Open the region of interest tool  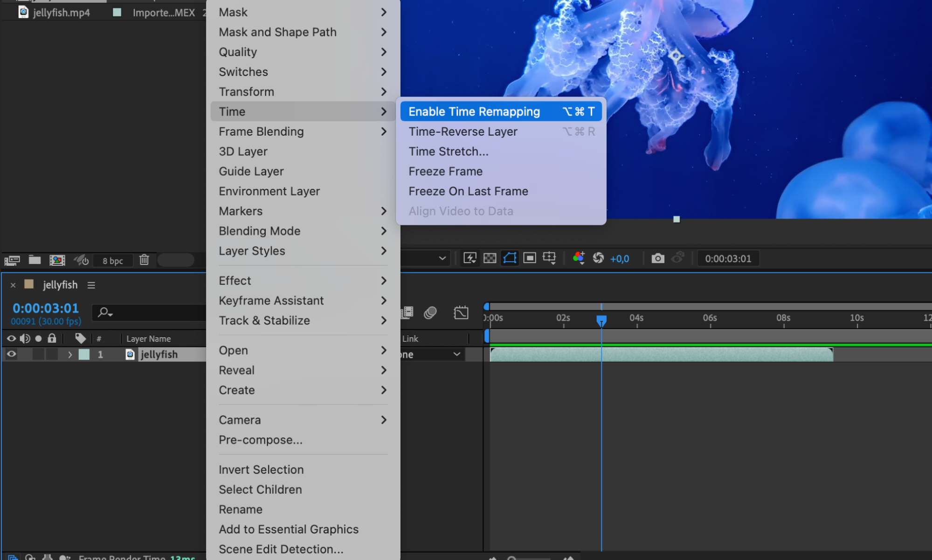pyautogui.click(x=530, y=258)
